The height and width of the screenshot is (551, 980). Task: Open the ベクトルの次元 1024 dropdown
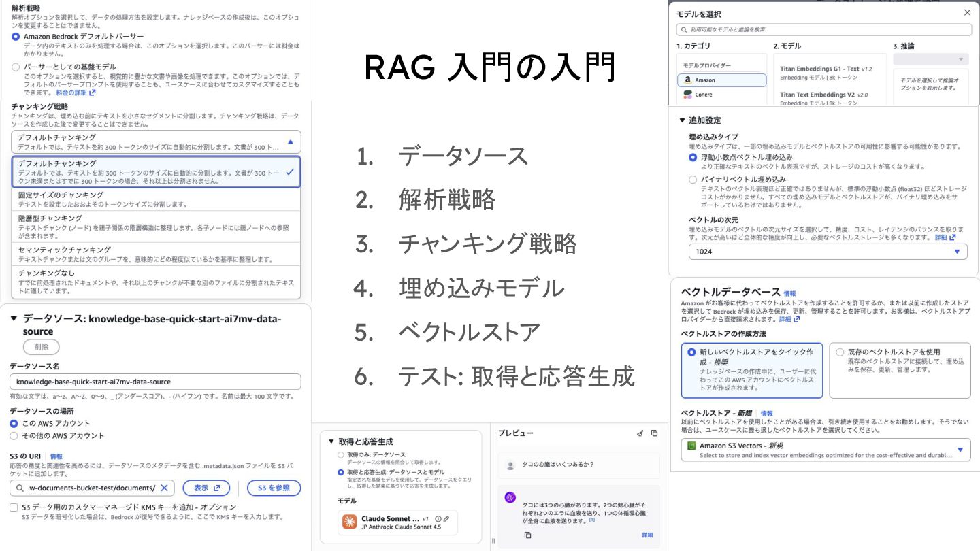tap(828, 252)
